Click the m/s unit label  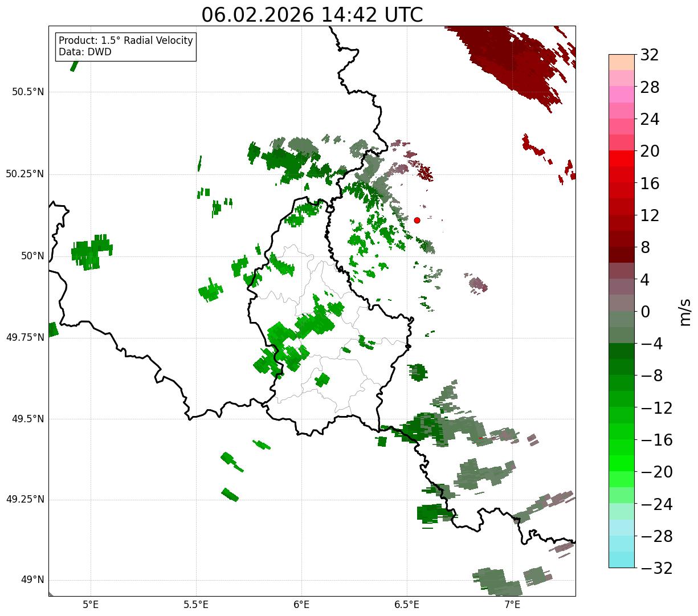click(x=685, y=312)
